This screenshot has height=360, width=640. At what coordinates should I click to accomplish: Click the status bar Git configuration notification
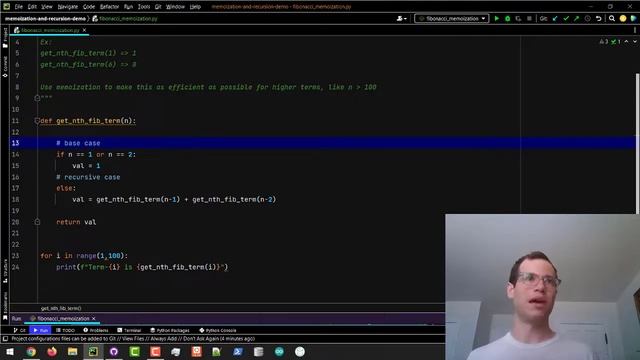tap(133, 339)
